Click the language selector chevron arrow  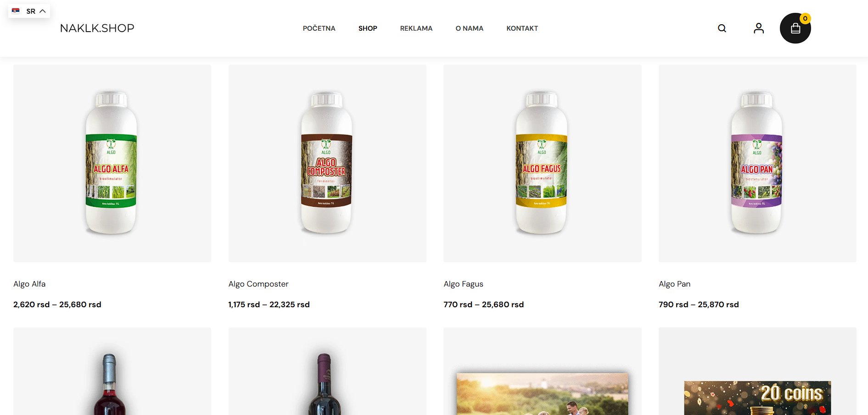(x=43, y=11)
